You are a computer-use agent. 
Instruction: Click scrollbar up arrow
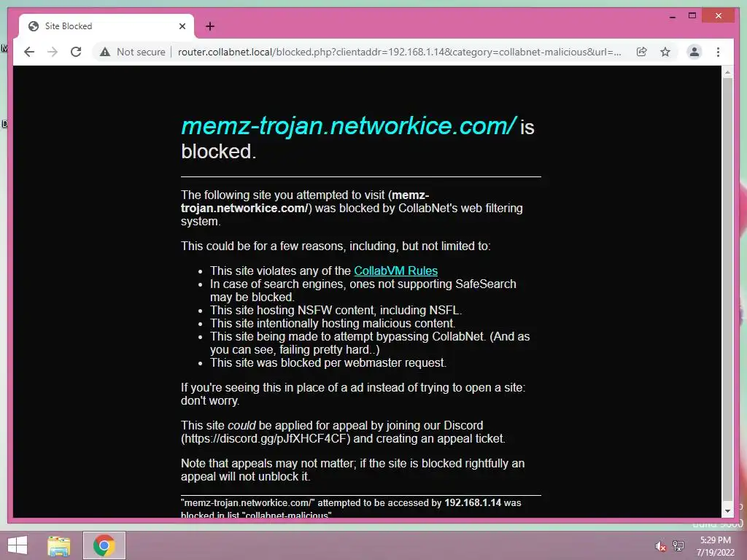727,72
